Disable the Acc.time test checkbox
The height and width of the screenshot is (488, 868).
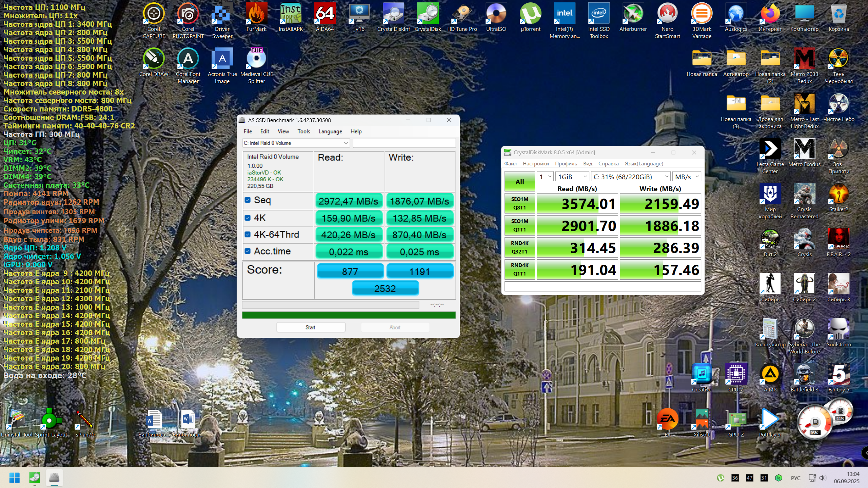click(x=248, y=251)
